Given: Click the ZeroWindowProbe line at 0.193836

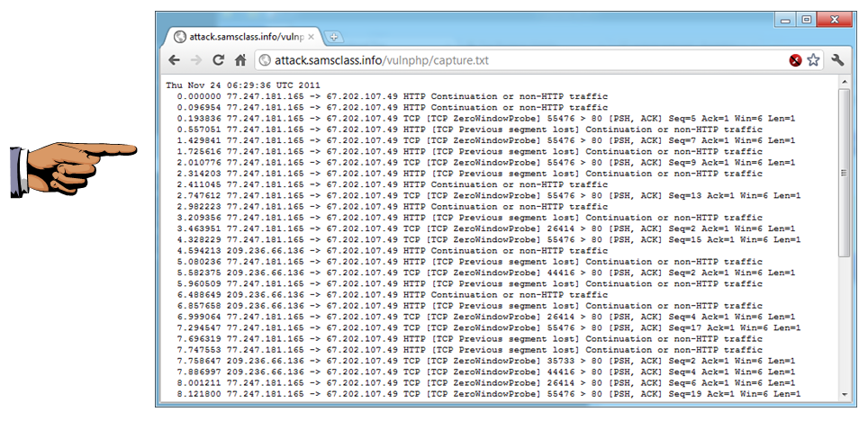Looking at the screenshot, I should [486, 119].
